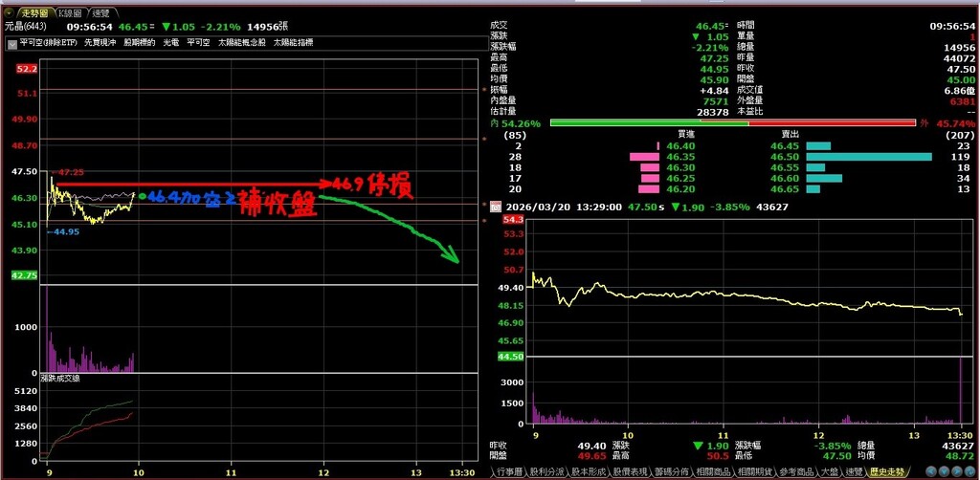Screen dimensions: 980x480
Task: Click the 先買現沖 tag
Action: click(99, 43)
